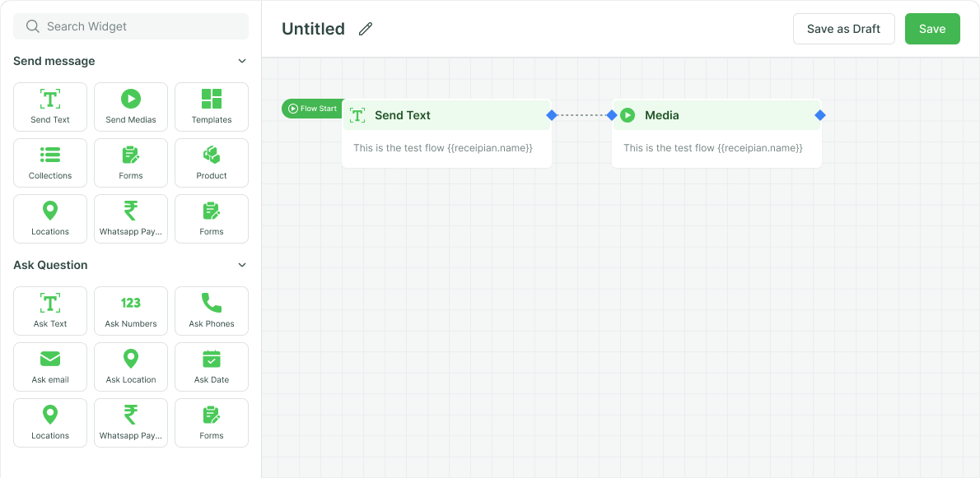Collapse the Ask Question section

point(241,265)
